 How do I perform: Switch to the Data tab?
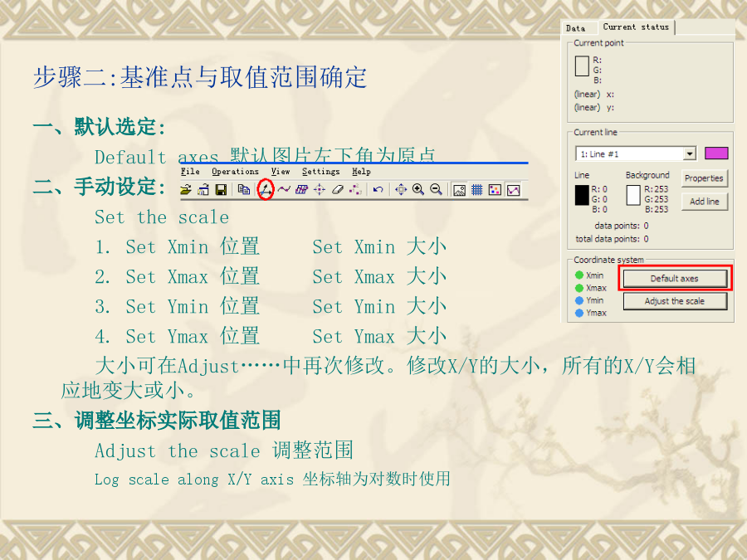tap(576, 28)
